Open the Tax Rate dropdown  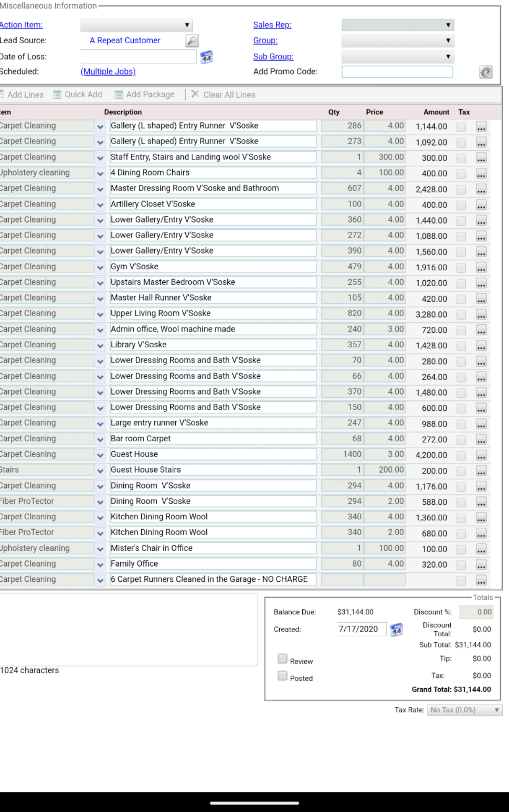click(465, 710)
